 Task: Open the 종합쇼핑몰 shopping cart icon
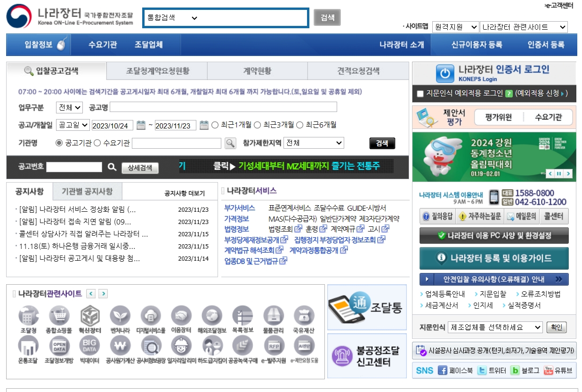click(59, 316)
